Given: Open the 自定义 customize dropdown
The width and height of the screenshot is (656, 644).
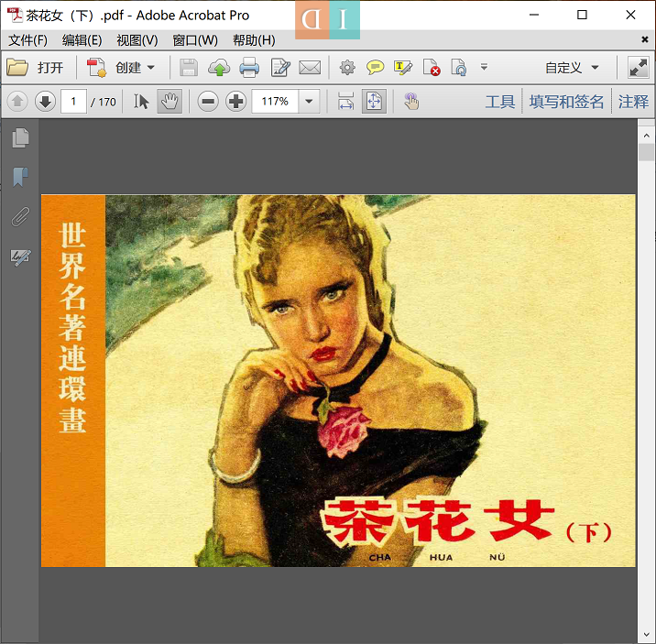Looking at the screenshot, I should tap(572, 67).
